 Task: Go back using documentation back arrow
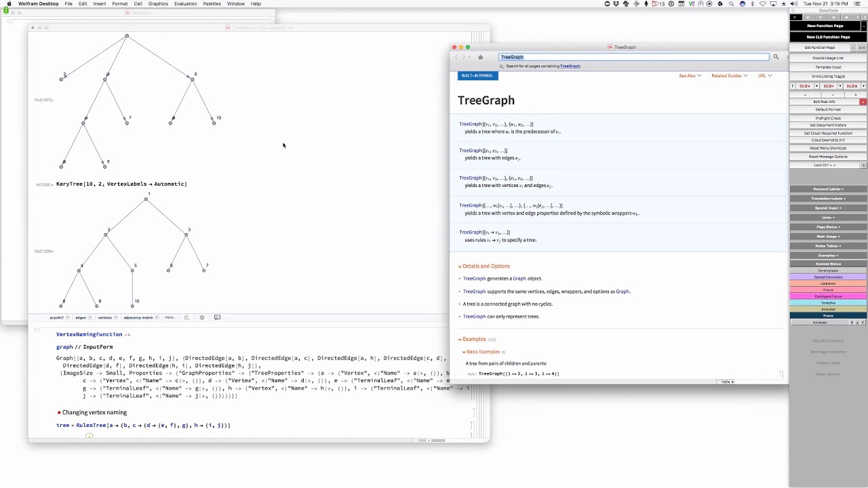click(x=456, y=57)
